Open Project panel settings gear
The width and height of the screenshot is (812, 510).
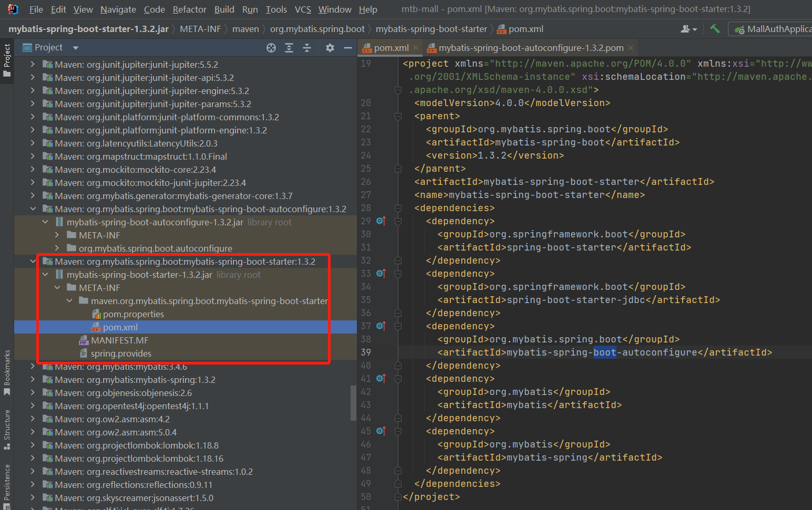click(330, 48)
